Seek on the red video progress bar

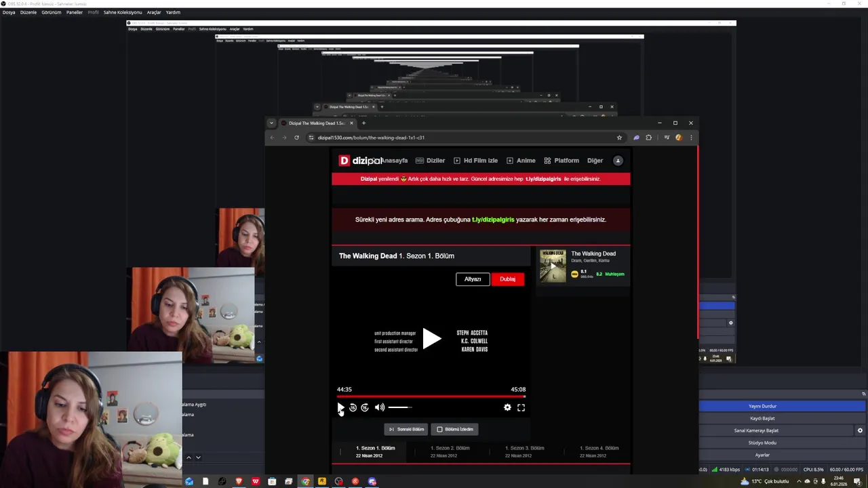pos(431,396)
